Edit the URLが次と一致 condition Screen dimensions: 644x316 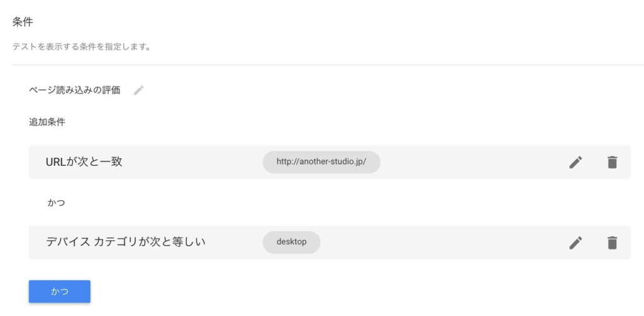click(575, 162)
